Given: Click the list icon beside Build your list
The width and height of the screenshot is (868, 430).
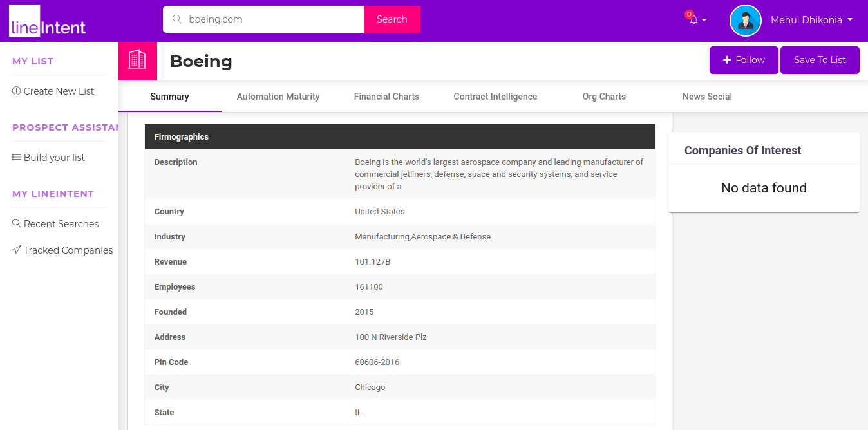Looking at the screenshot, I should (17, 157).
